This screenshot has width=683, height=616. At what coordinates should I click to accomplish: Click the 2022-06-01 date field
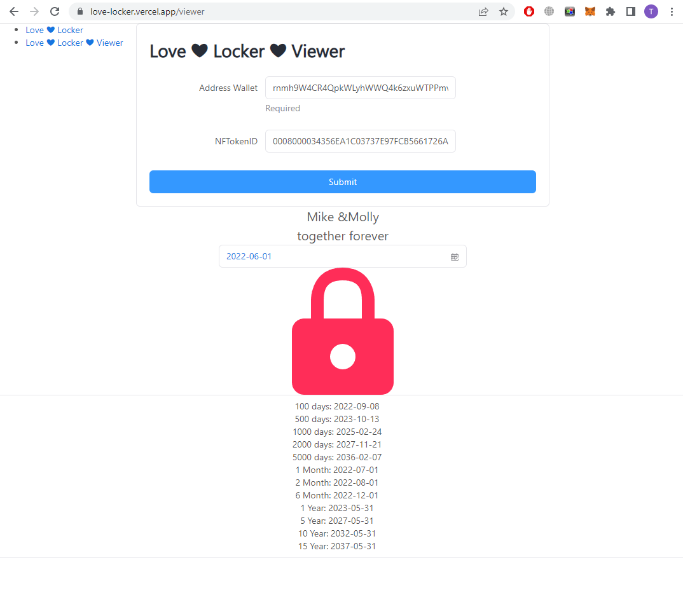pyautogui.click(x=342, y=256)
